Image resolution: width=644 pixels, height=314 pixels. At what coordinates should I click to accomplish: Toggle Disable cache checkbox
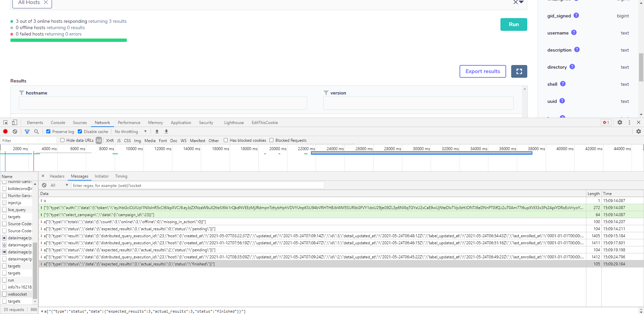tap(80, 131)
